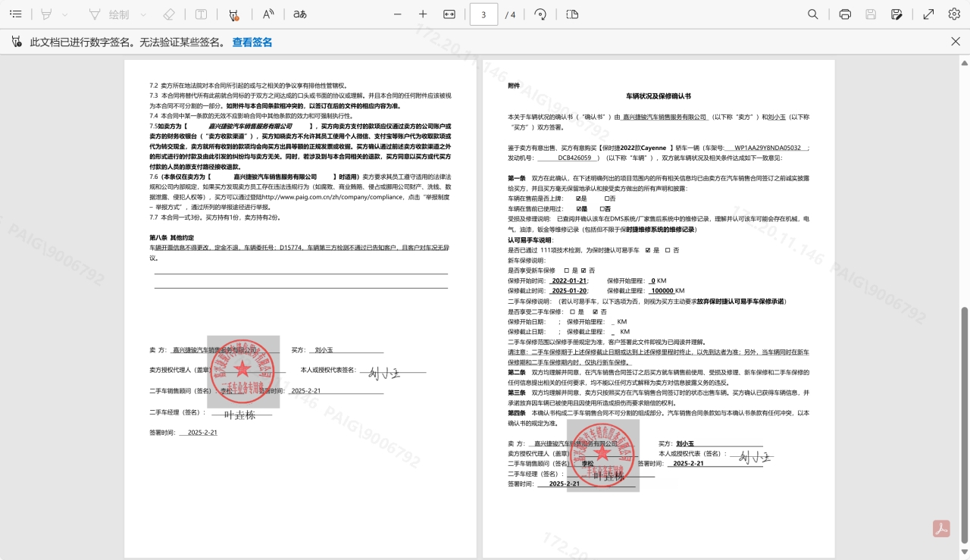Viewport: 970px width, 560px height.
Task: Open the translate document tool
Action: (x=300, y=14)
